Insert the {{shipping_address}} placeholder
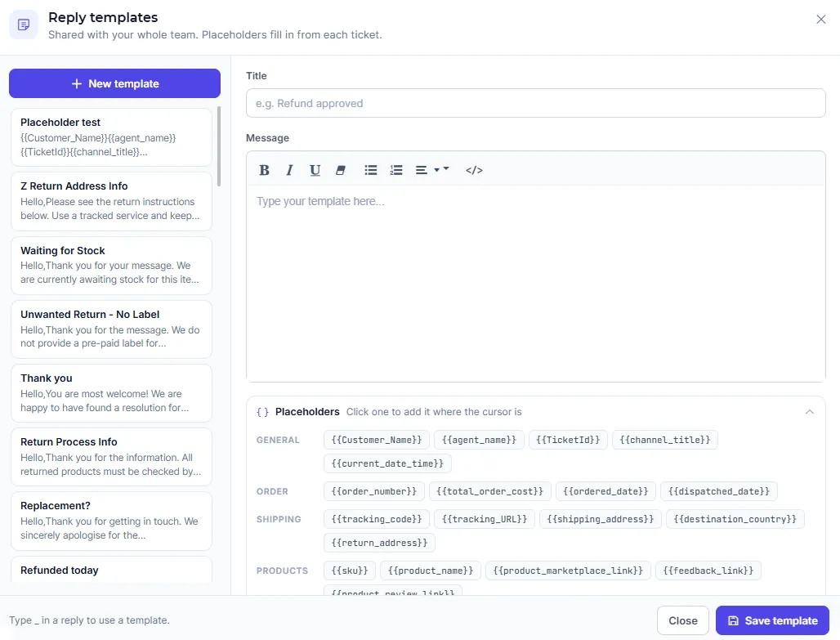The image size is (840, 640). click(601, 519)
